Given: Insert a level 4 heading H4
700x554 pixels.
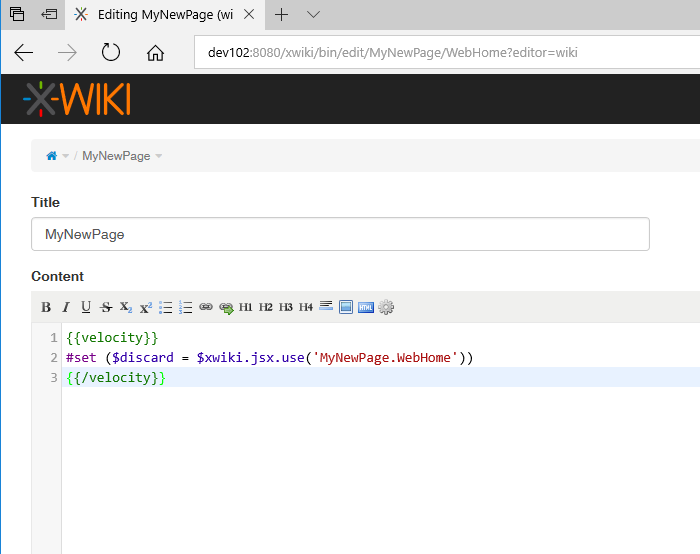Looking at the screenshot, I should [x=306, y=307].
